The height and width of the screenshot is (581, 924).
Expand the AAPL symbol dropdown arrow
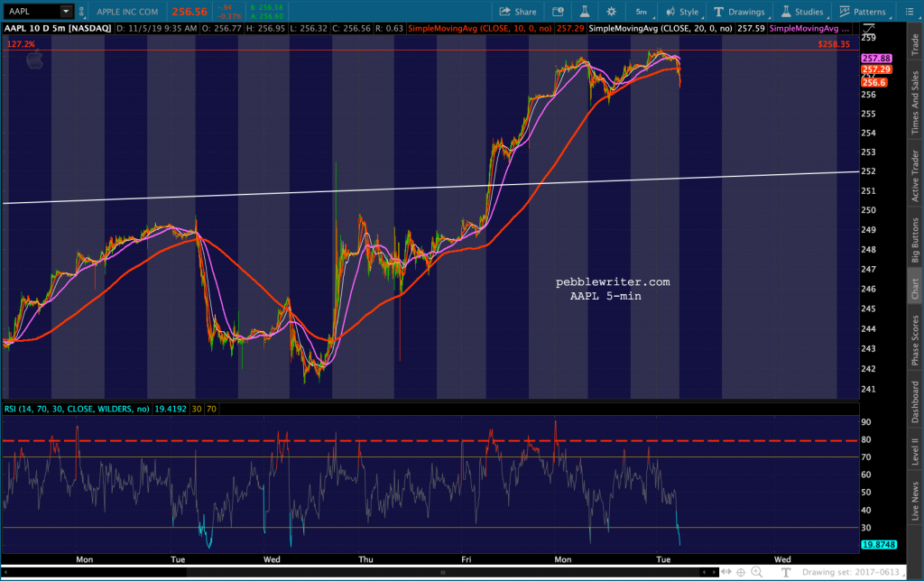[66, 12]
